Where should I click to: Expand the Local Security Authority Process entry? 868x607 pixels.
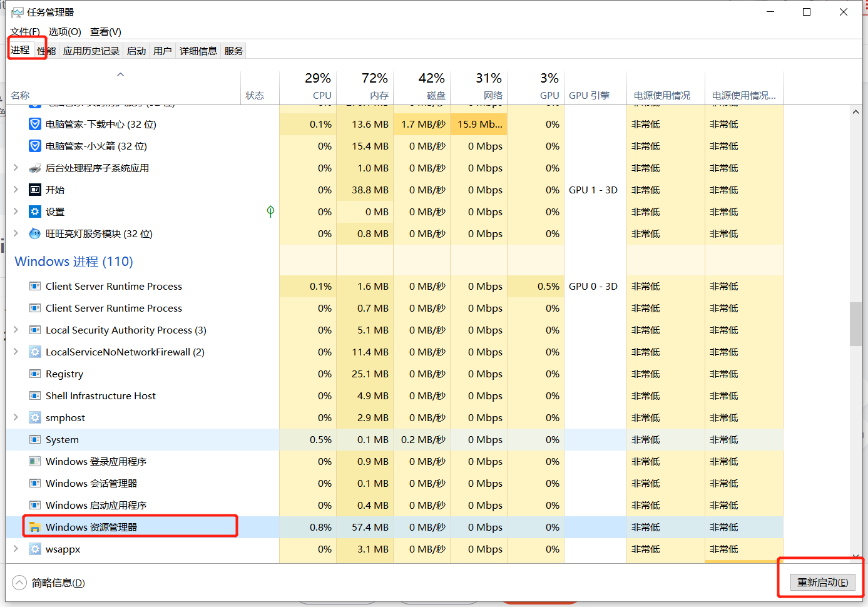[15, 330]
